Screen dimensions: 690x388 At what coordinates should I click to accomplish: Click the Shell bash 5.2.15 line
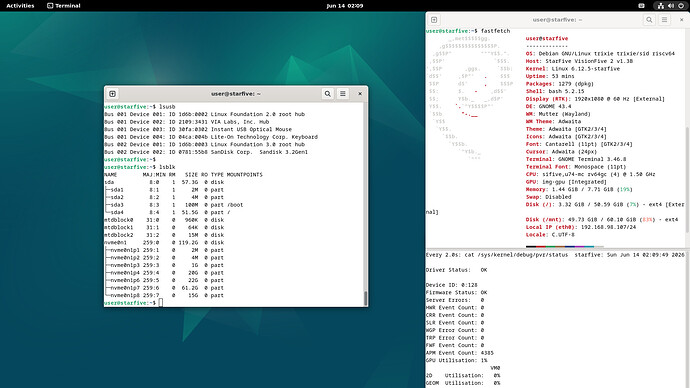[554, 91]
